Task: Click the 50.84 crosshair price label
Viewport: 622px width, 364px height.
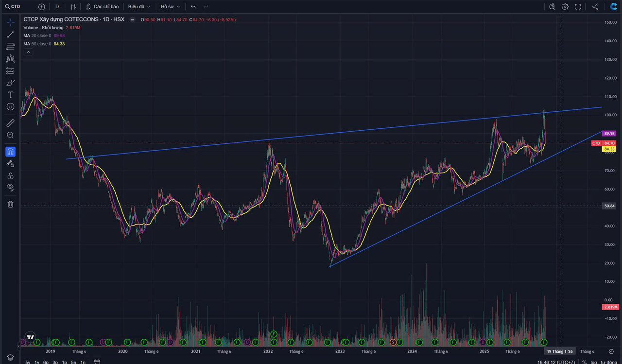Action: 609,206
